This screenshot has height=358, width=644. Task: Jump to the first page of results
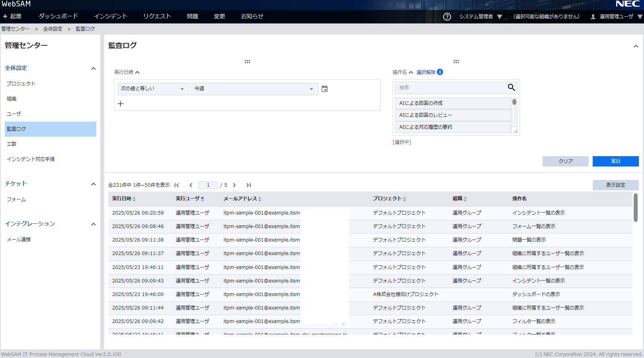pos(177,185)
